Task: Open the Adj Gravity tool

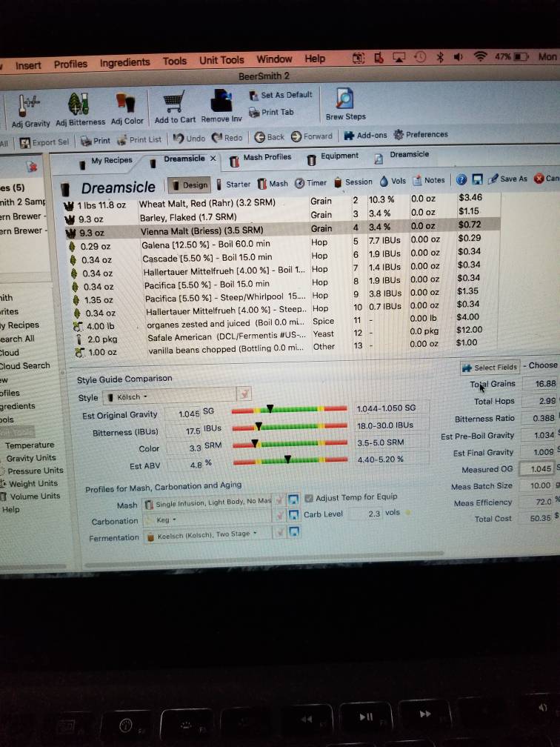Action: tap(30, 111)
